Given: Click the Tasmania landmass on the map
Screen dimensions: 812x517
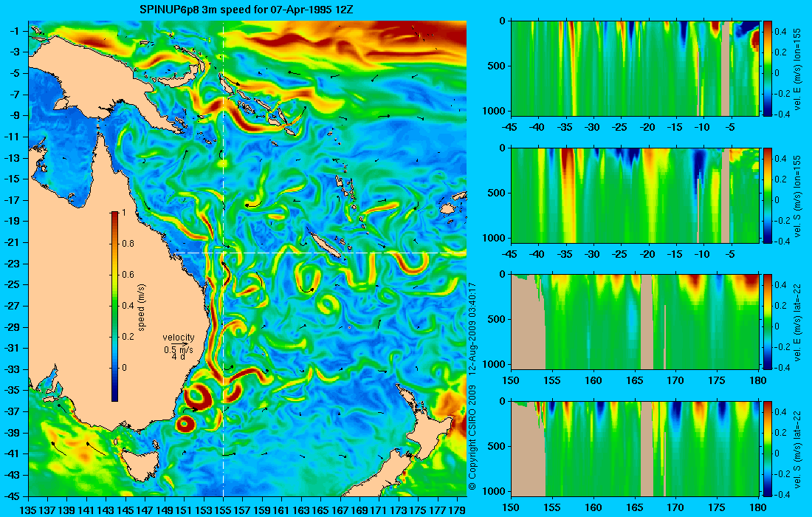Looking at the screenshot, I should (141, 464).
